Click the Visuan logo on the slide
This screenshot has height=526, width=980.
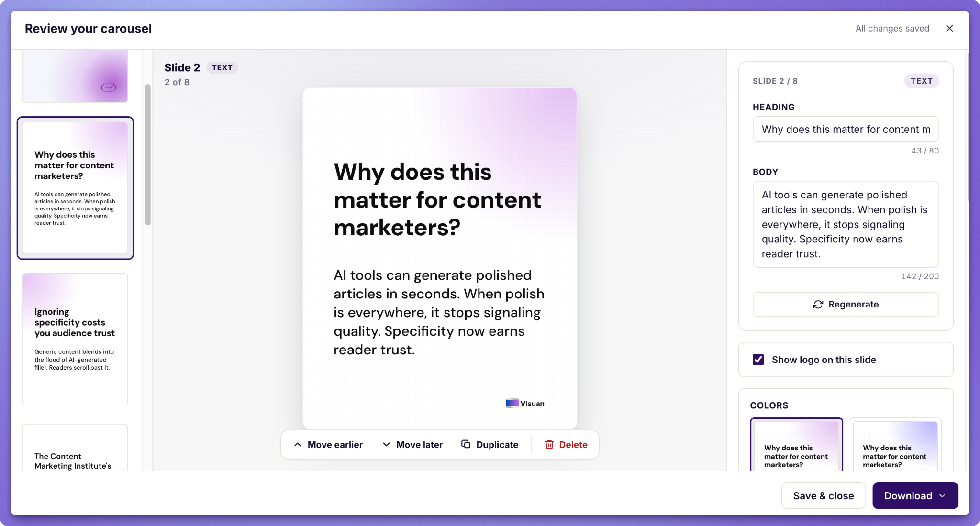coord(525,403)
